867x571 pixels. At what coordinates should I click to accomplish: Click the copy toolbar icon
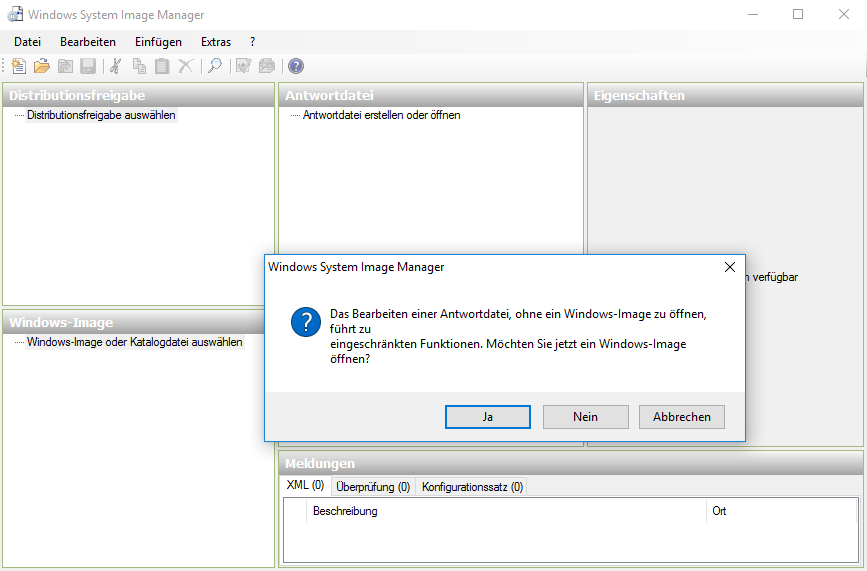tap(139, 66)
